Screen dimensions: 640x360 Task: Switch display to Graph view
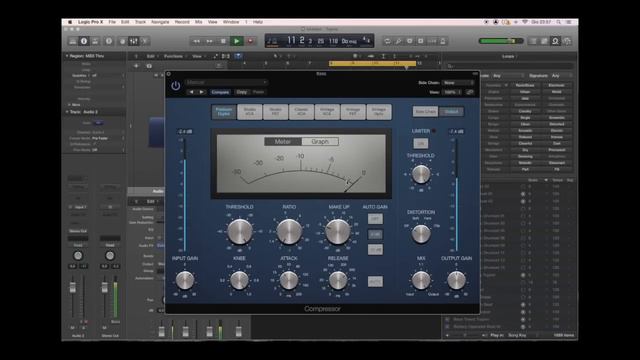coord(320,142)
